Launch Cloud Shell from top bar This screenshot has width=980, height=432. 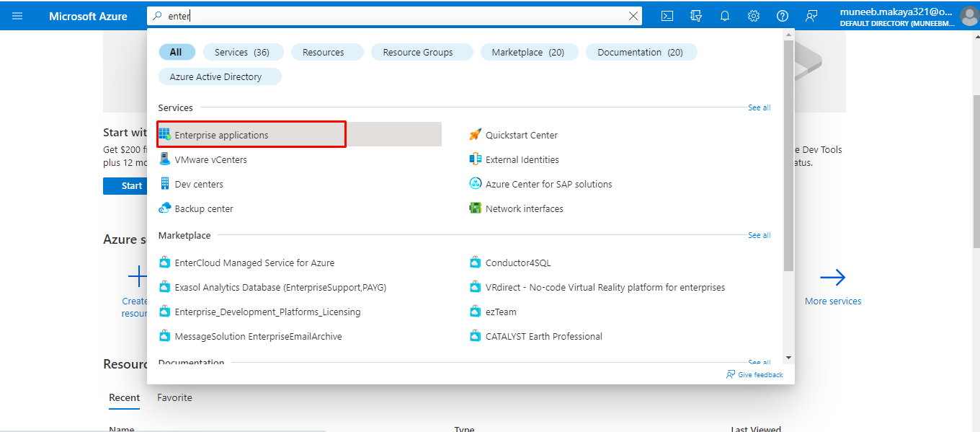[x=667, y=16]
